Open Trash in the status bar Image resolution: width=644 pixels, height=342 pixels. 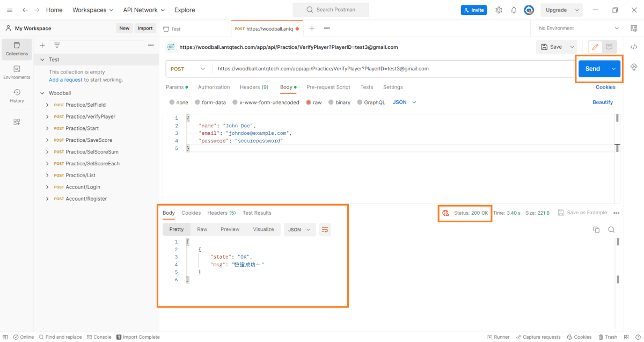coord(608,337)
